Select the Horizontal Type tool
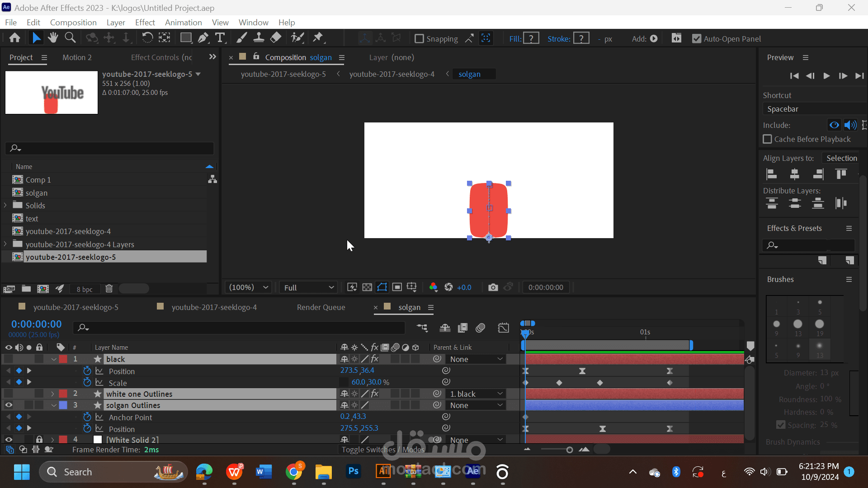The height and width of the screenshot is (488, 868). click(220, 38)
